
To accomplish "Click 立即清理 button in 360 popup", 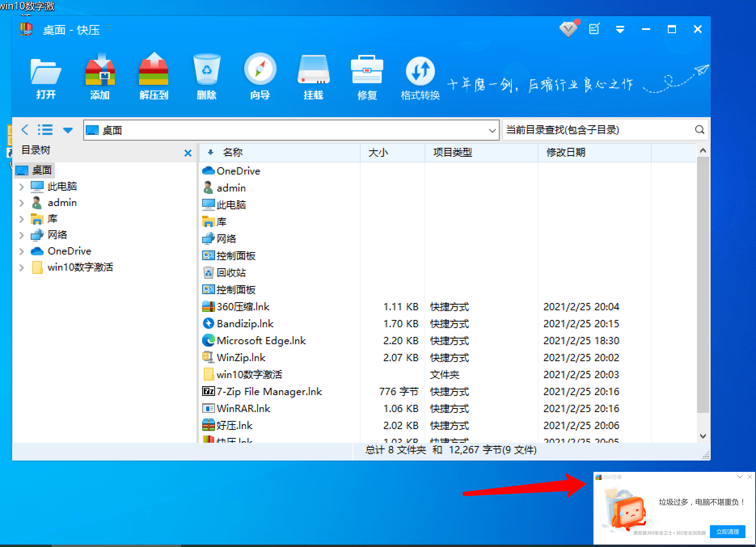I will pyautogui.click(x=727, y=532).
